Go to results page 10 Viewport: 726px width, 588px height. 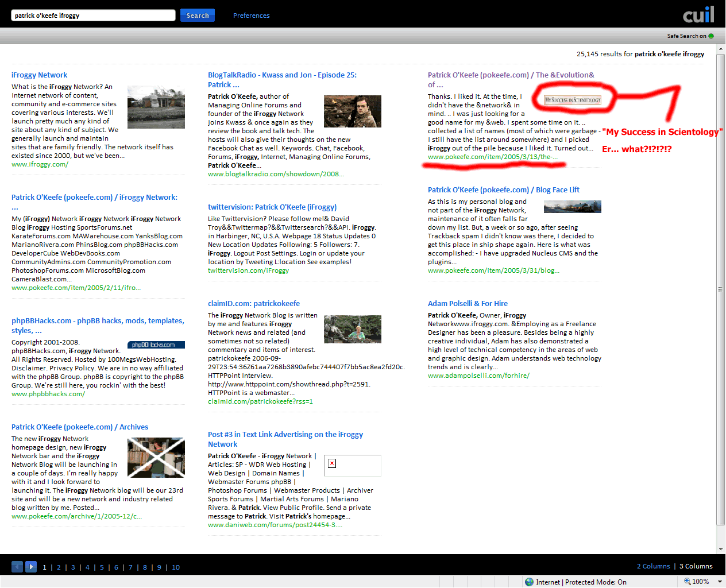[176, 567]
